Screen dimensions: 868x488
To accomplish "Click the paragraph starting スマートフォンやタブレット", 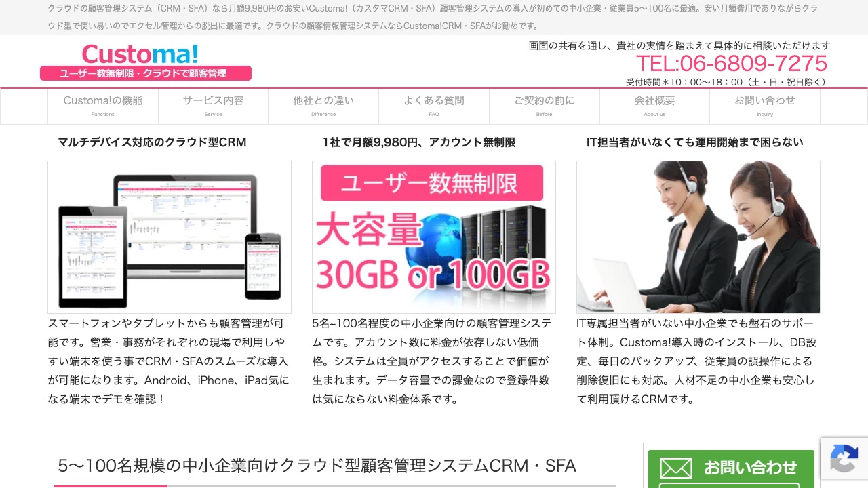I will pos(169,361).
